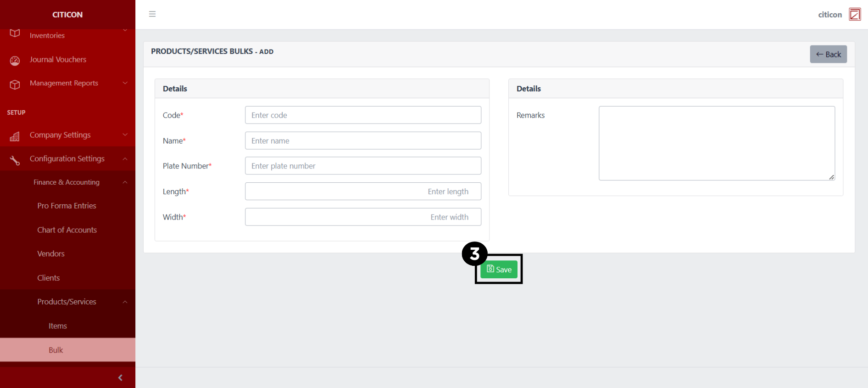
Task: Click the Company Settings menu label
Action: (x=60, y=135)
